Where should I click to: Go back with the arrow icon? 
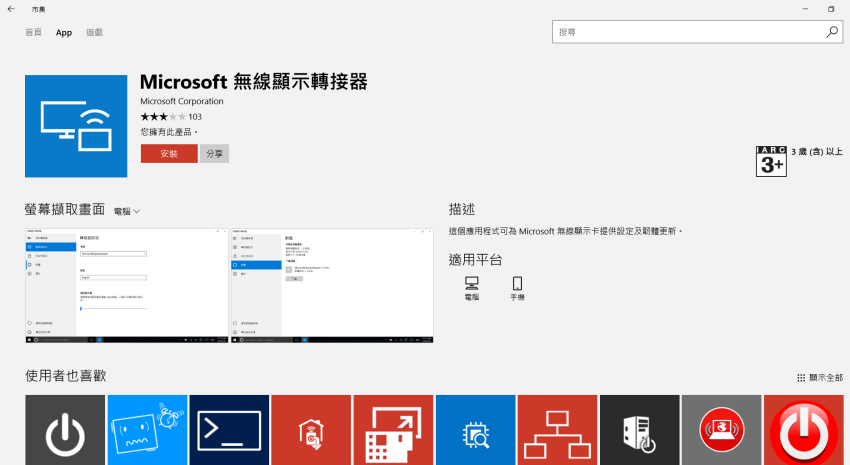[x=11, y=9]
